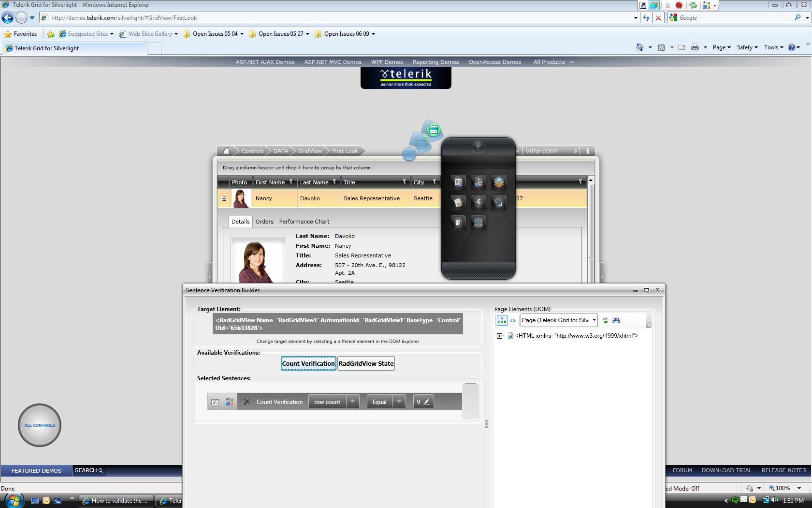
Task: Open the All Products dropdown
Action: pos(553,62)
